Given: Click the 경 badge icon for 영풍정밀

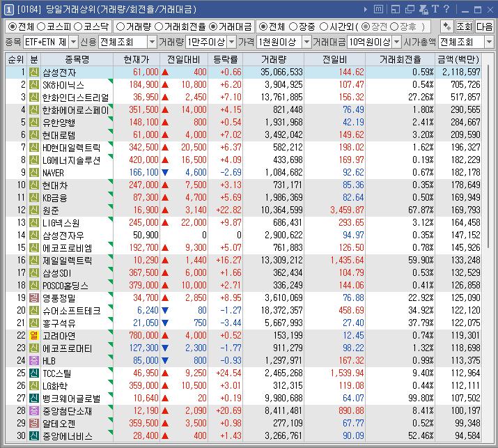Looking at the screenshot, I should click(x=34, y=298).
